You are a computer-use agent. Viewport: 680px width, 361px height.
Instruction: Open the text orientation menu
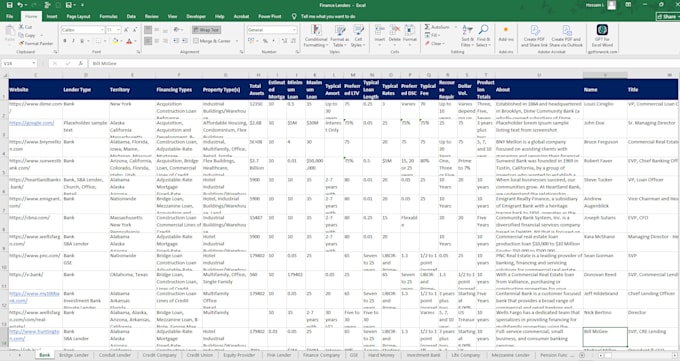click(177, 30)
